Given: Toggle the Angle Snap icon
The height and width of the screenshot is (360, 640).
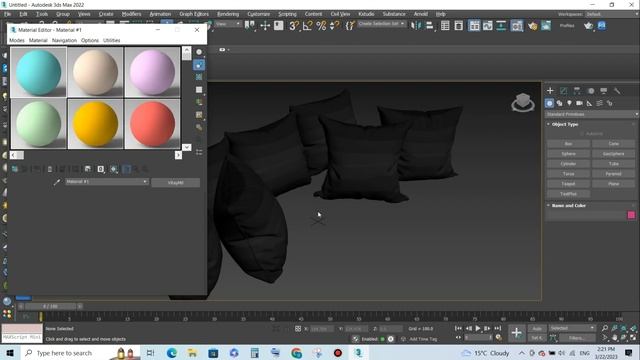Looking at the screenshot, I should pyautogui.click(x=307, y=26).
